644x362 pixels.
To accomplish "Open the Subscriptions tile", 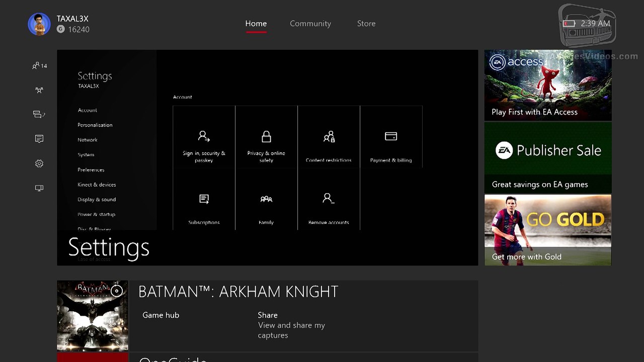I will [x=204, y=199].
